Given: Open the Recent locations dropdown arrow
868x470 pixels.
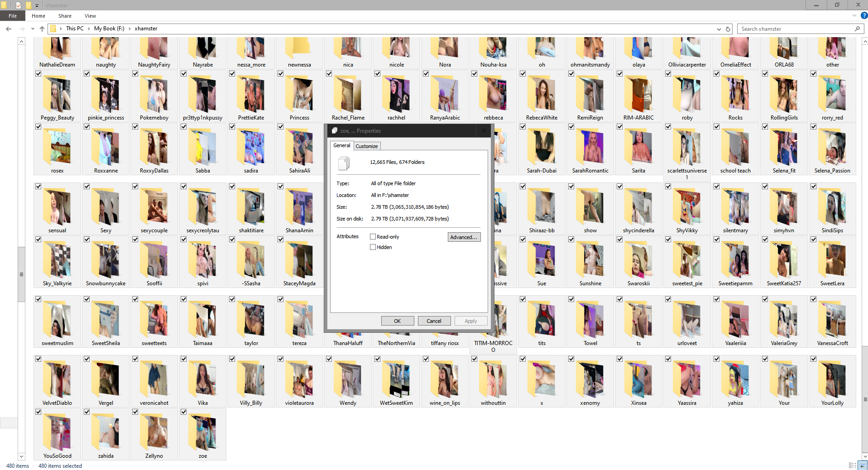Looking at the screenshot, I should [x=33, y=29].
